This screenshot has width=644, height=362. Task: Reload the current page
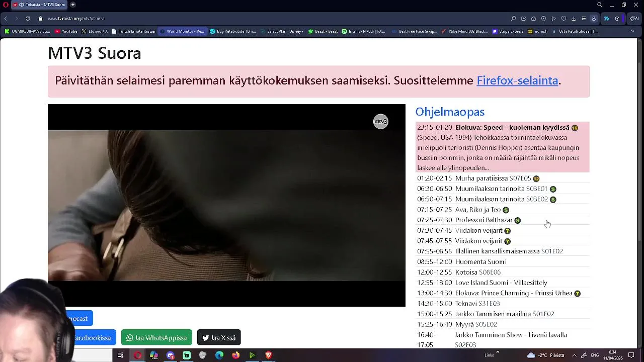[x=28, y=19]
